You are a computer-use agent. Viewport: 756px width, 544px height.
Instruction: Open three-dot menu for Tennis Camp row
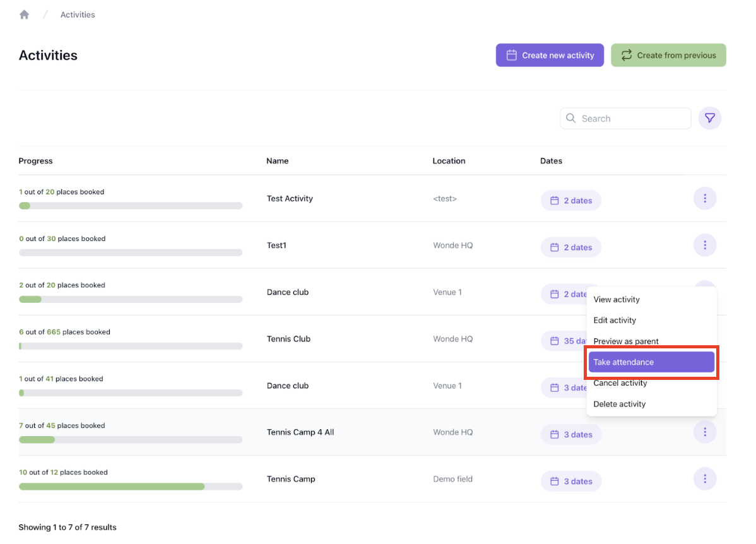pos(705,479)
